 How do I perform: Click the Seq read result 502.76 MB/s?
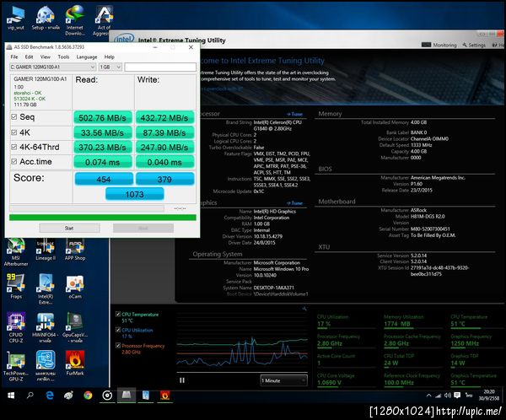click(x=103, y=118)
